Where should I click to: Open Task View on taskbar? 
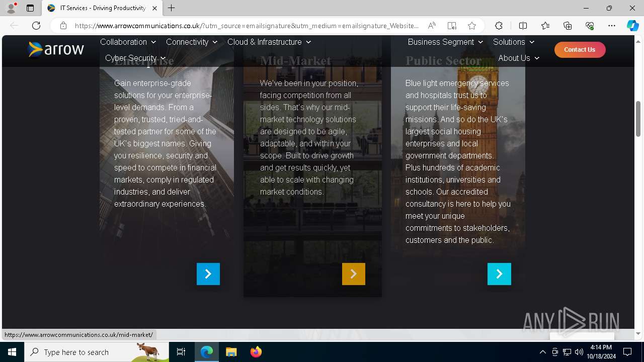pos(181,352)
